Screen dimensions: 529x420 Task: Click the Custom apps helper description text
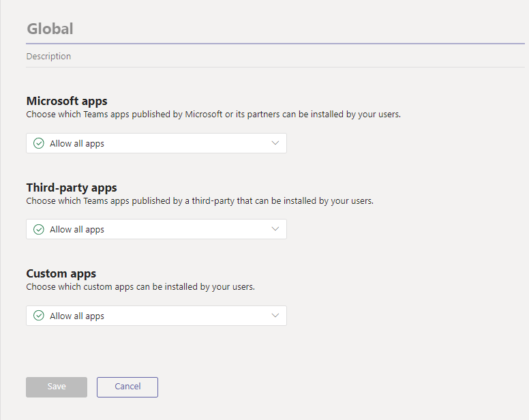point(140,287)
